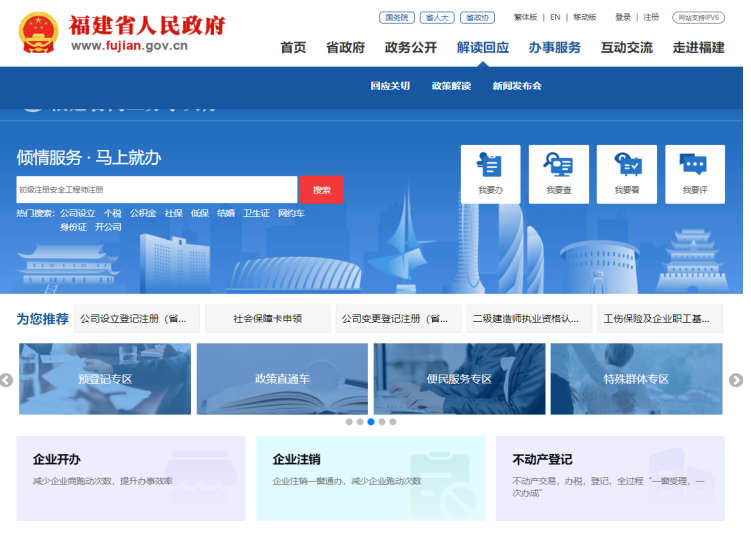The width and height of the screenshot is (751, 534).
Task: Click the 省政协 link button
Action: [x=478, y=18]
